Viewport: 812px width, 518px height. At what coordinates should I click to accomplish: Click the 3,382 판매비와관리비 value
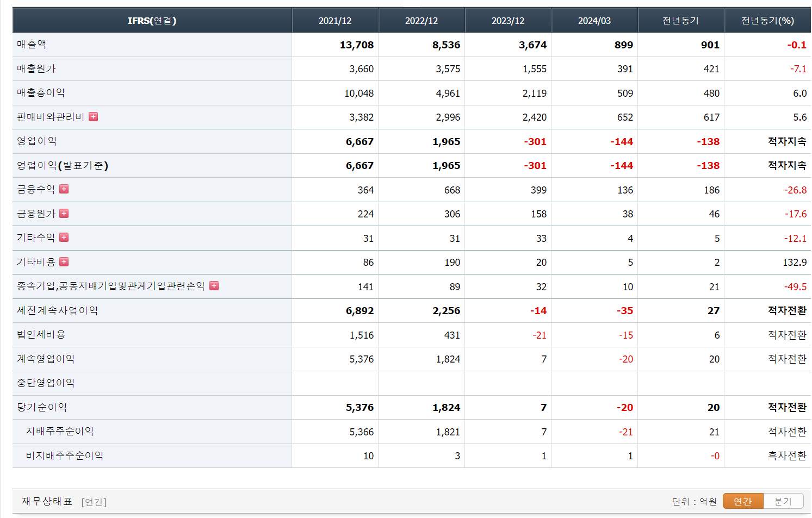coord(362,117)
